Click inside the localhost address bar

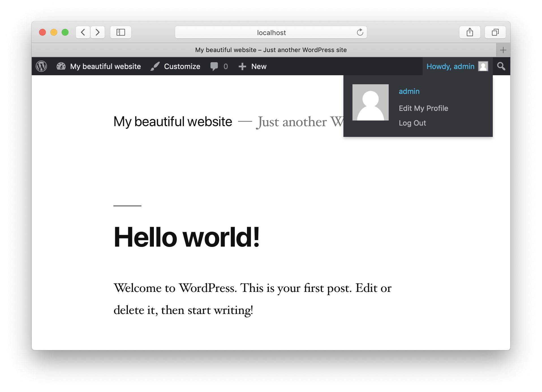(270, 32)
